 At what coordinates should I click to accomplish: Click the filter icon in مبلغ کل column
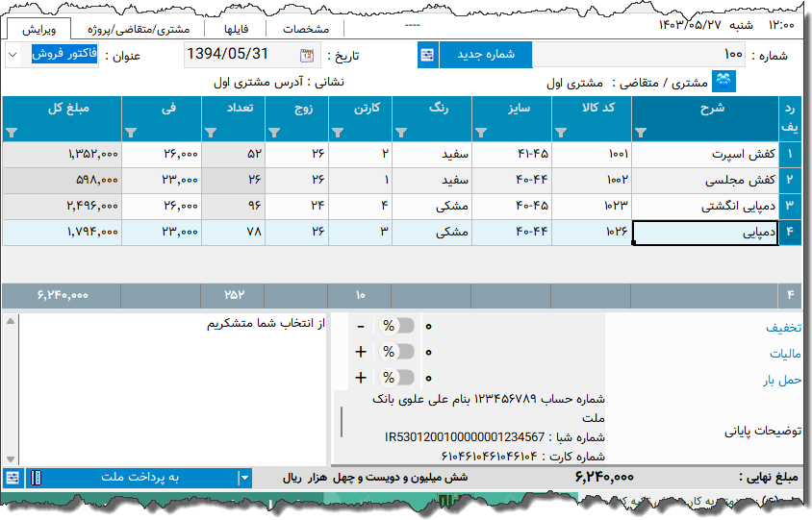pos(12,133)
